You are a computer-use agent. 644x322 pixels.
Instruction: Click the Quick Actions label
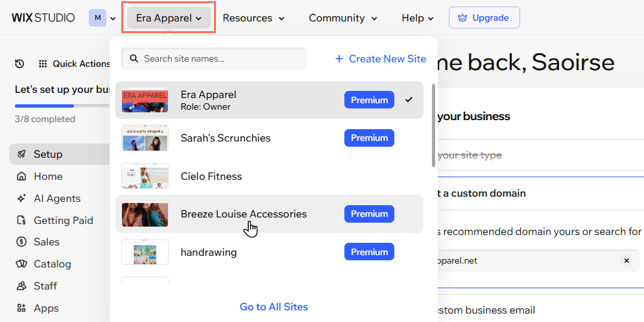point(81,64)
